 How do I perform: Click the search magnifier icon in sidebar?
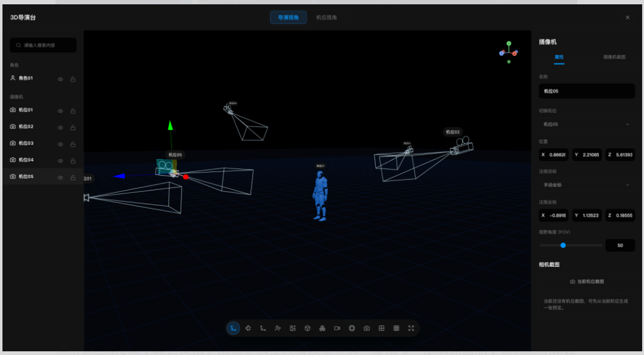[x=19, y=45]
